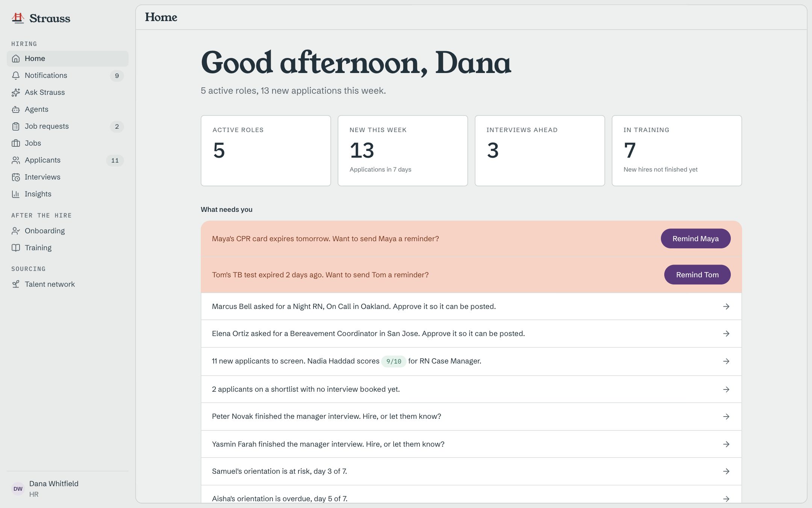812x508 pixels.
Task: Click the Insights bar chart icon
Action: pos(16,194)
